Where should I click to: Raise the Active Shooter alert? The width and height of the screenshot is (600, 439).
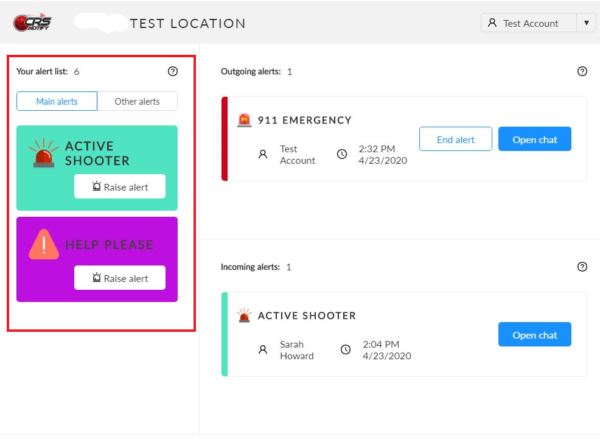(x=120, y=186)
